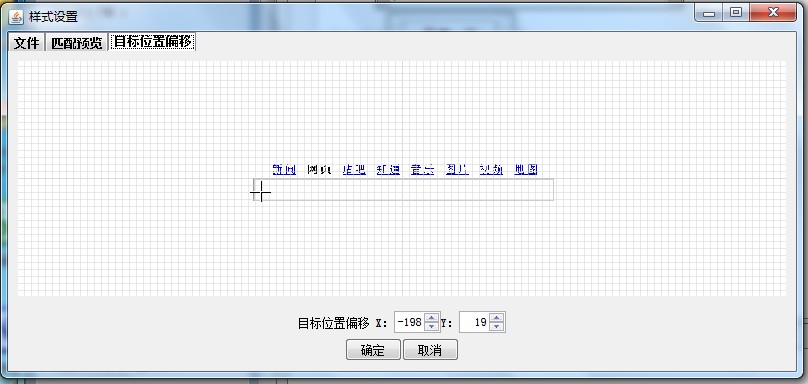Click the 新闻 link in preview
The image size is (808, 384).
[x=284, y=169]
